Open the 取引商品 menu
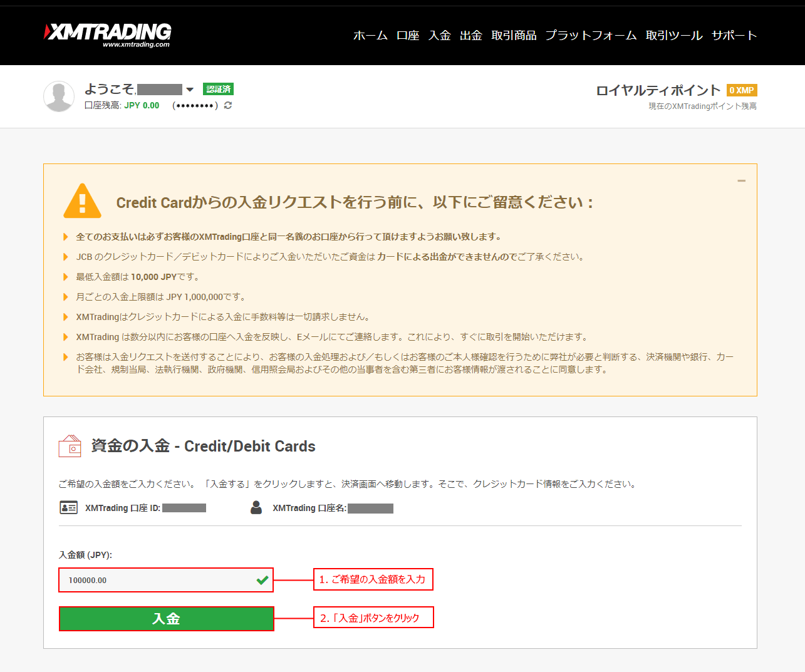The height and width of the screenshot is (672, 805). point(514,36)
